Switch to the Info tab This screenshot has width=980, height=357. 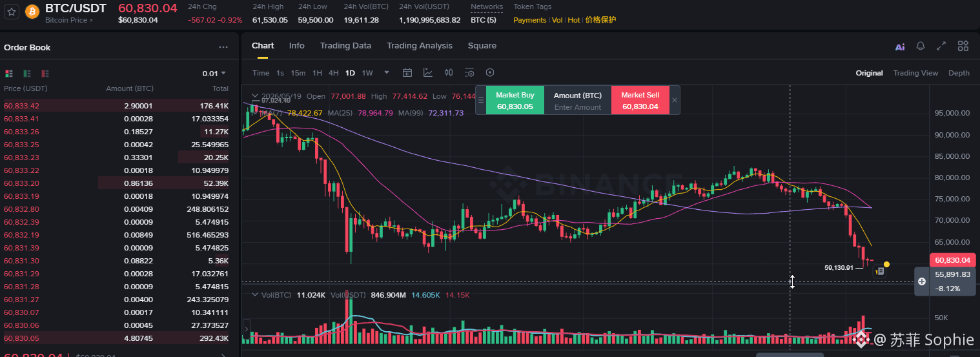pyautogui.click(x=297, y=46)
